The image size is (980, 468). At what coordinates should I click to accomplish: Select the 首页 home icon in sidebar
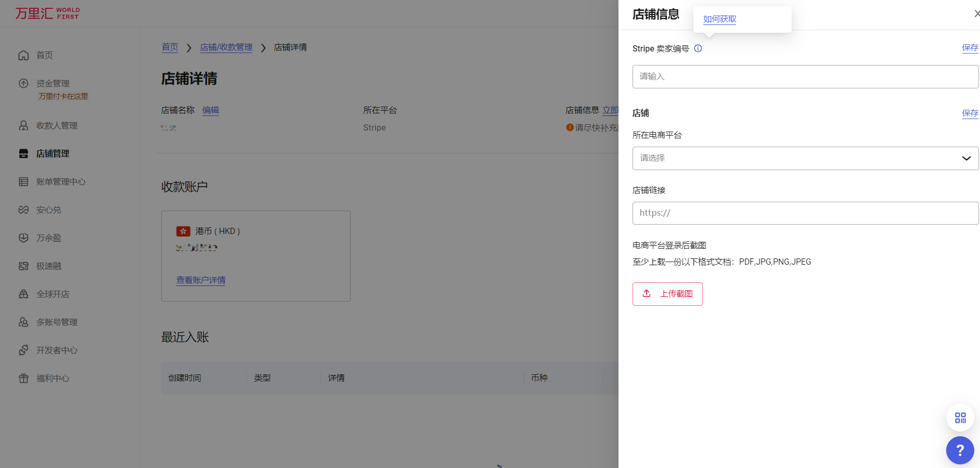click(x=24, y=55)
